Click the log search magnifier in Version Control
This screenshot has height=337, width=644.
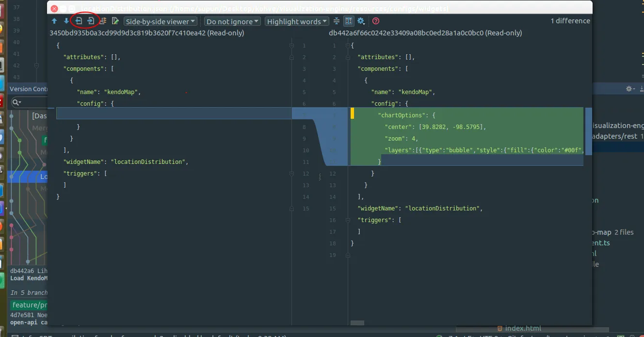pyautogui.click(x=16, y=102)
